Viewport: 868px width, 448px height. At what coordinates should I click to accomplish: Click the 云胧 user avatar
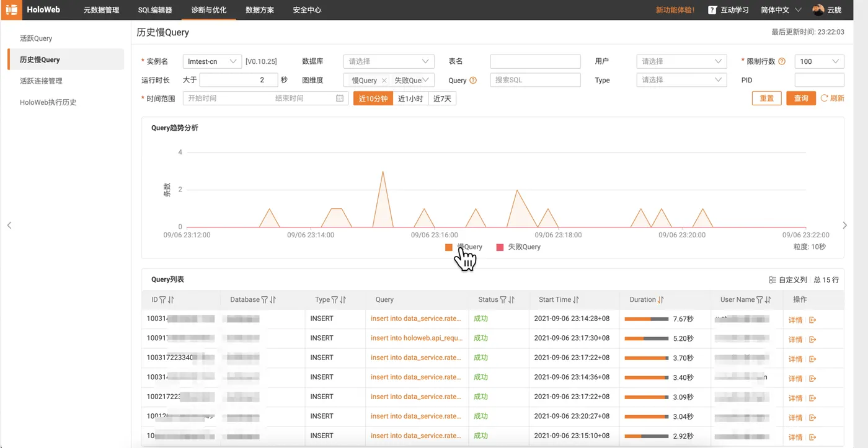[x=818, y=10]
